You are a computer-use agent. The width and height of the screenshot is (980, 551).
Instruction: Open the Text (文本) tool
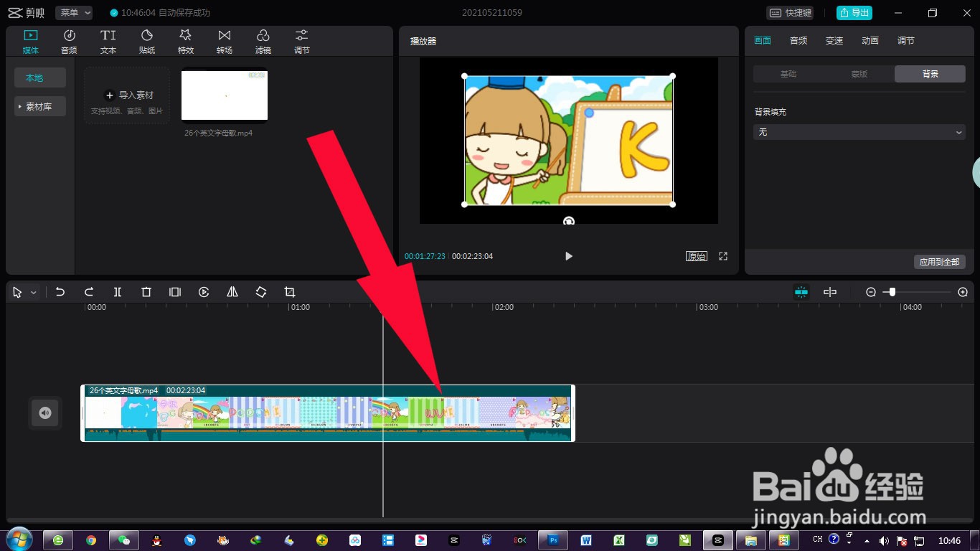coord(108,41)
